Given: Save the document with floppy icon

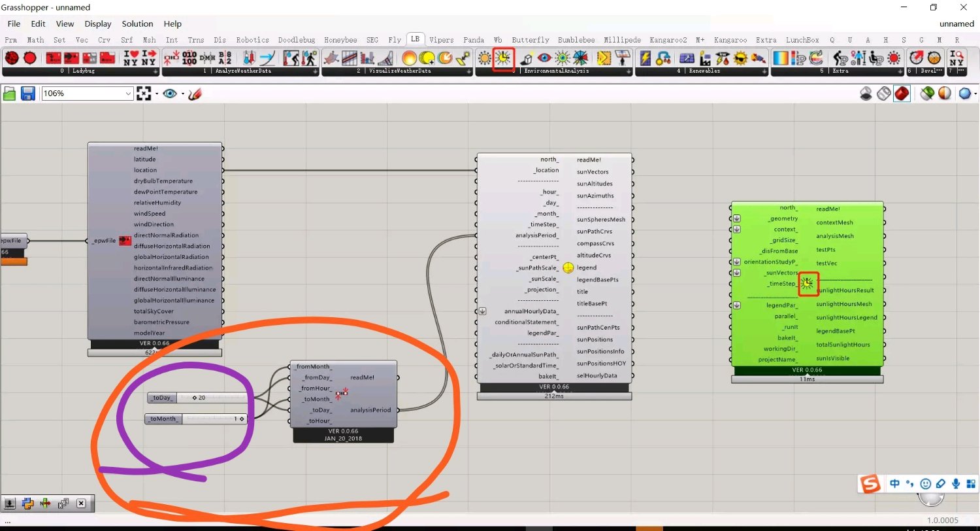Looking at the screenshot, I should (27, 94).
